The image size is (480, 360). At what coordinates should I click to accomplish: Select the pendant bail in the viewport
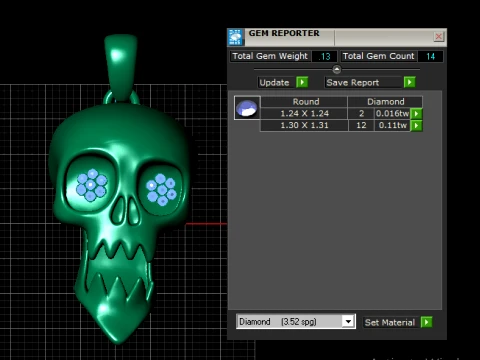click(121, 66)
